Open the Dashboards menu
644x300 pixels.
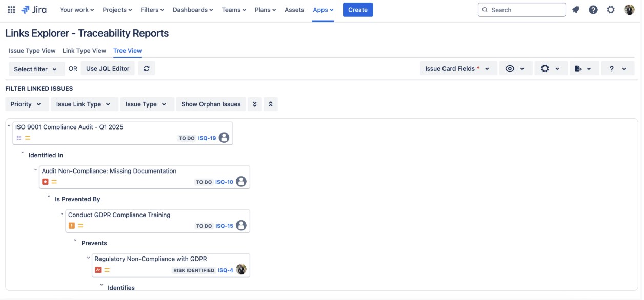point(193,10)
